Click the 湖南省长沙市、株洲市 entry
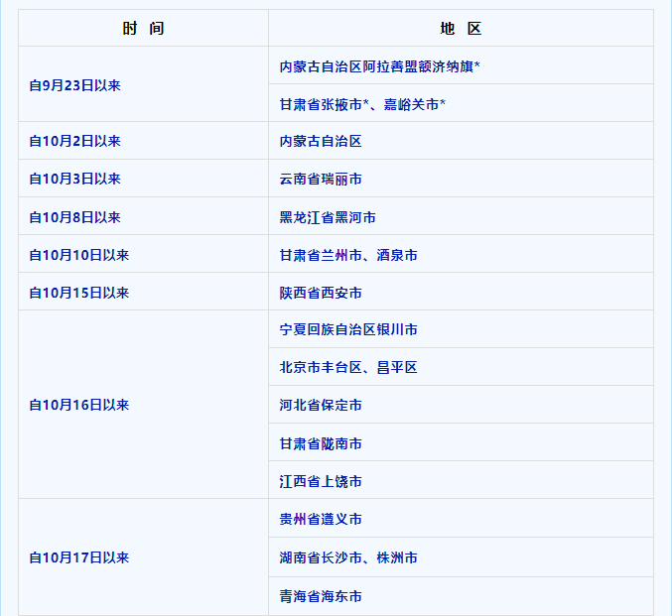Viewport: 672px width, 616px height. [x=348, y=557]
